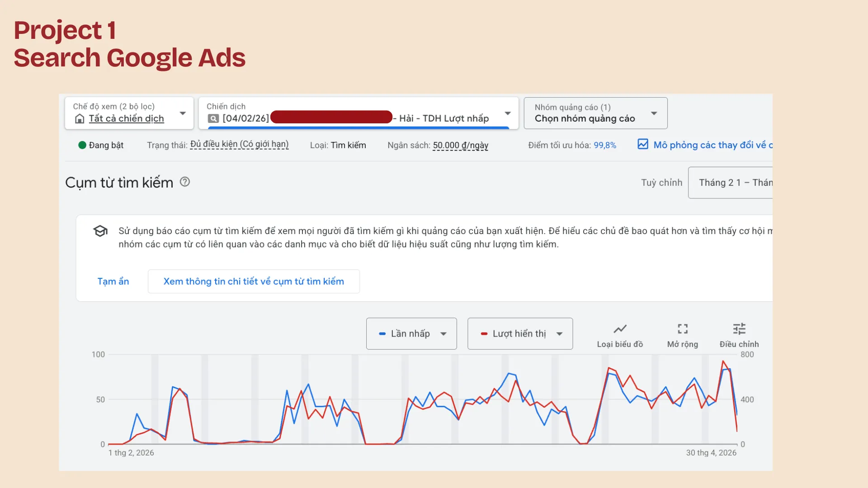Click the Mở rộng expand icon

click(x=683, y=329)
